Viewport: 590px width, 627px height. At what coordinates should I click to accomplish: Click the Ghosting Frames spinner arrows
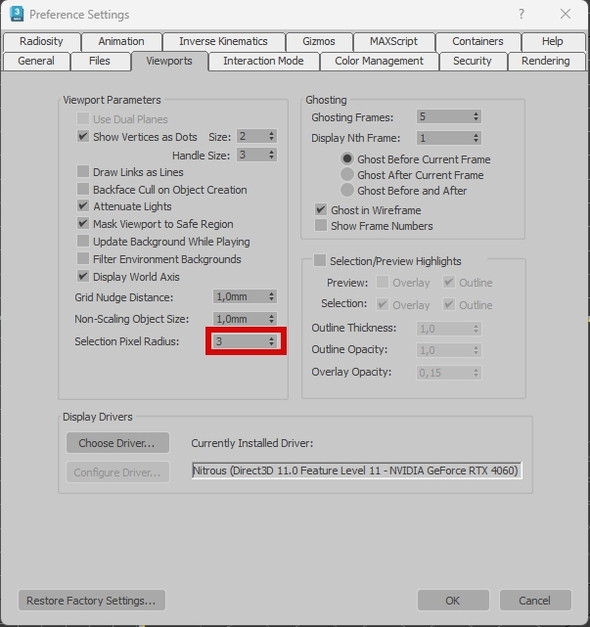(x=476, y=117)
